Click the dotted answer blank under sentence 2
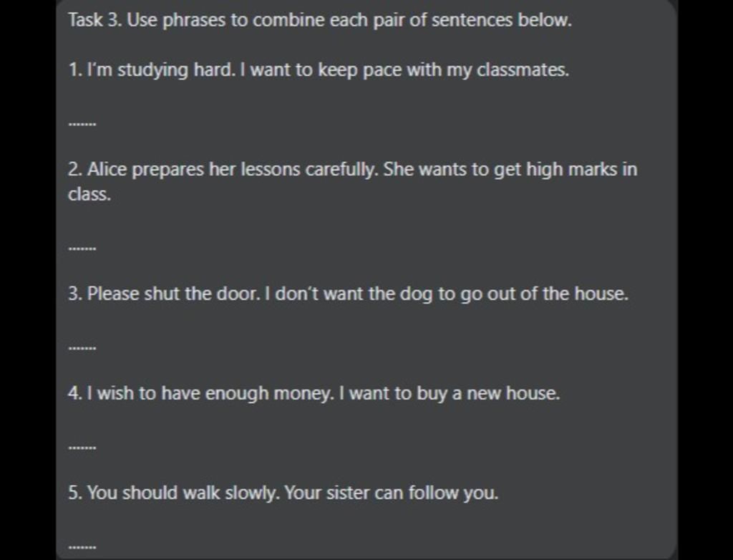Screen dimensions: 733x560 pyautogui.click(x=82, y=248)
